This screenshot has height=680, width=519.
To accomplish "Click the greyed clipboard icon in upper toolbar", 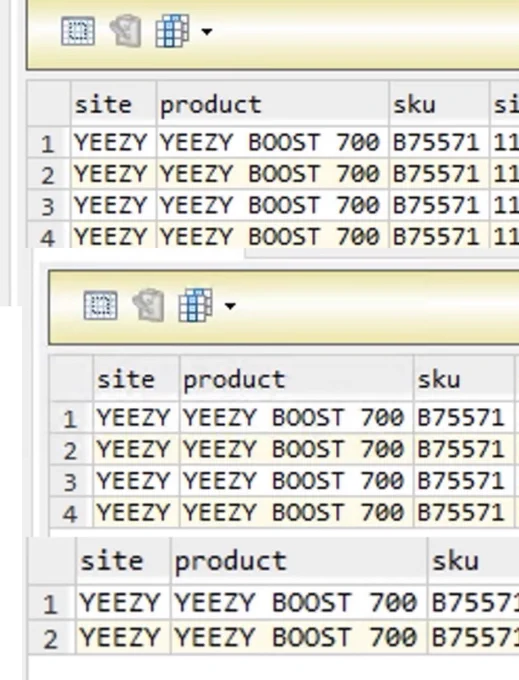I will (125, 31).
